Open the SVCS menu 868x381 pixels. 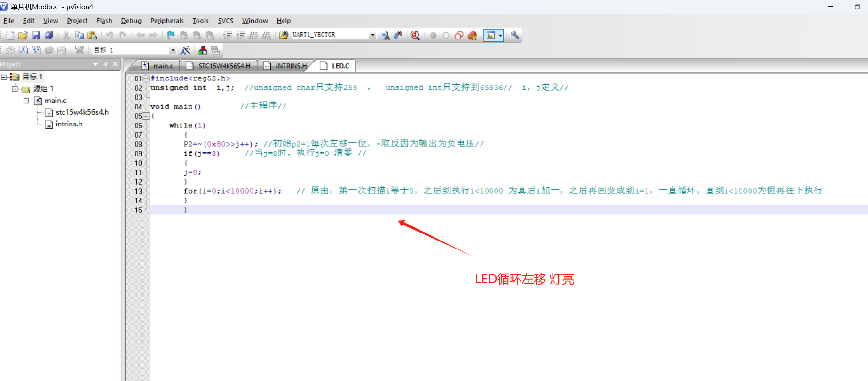click(226, 21)
